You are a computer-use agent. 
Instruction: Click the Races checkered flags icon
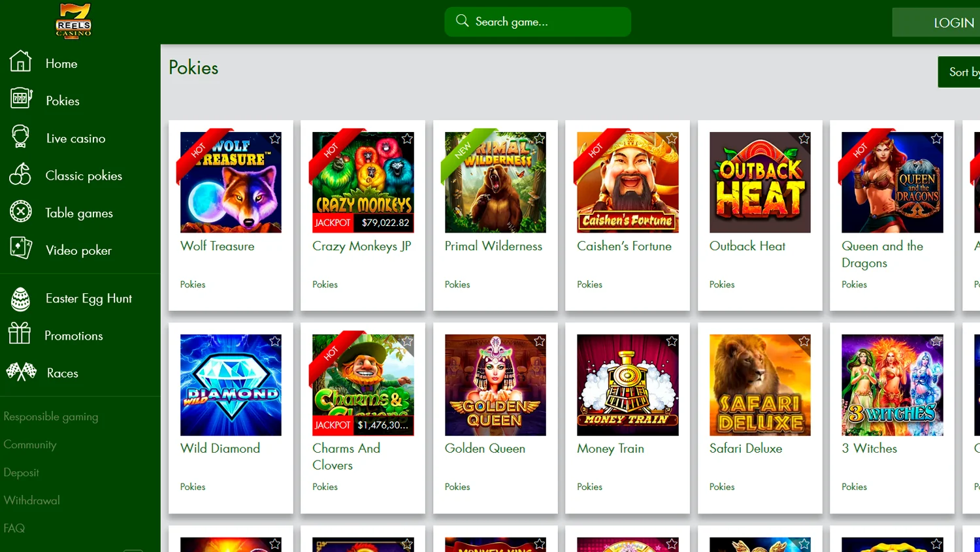(21, 372)
